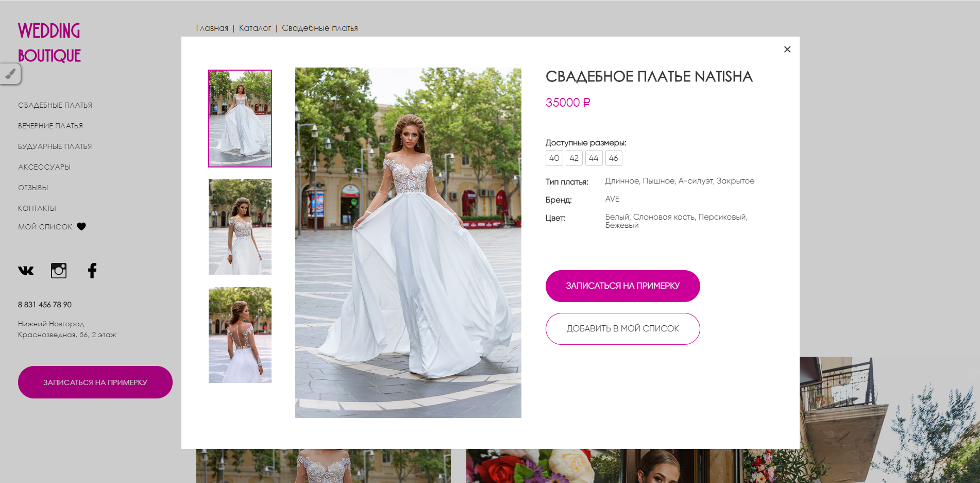This screenshot has height=483, width=980.
Task: Click the Wedding Boutique logo
Action: (49, 43)
